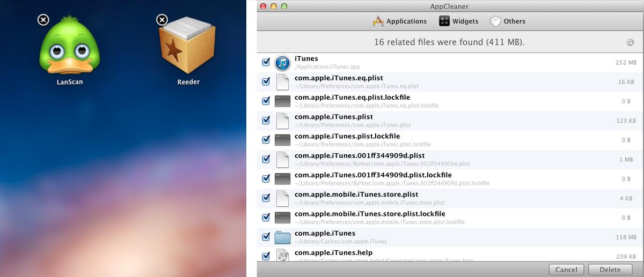The width and height of the screenshot is (644, 277).
Task: Click the '16 related files were found' message
Action: [449, 42]
